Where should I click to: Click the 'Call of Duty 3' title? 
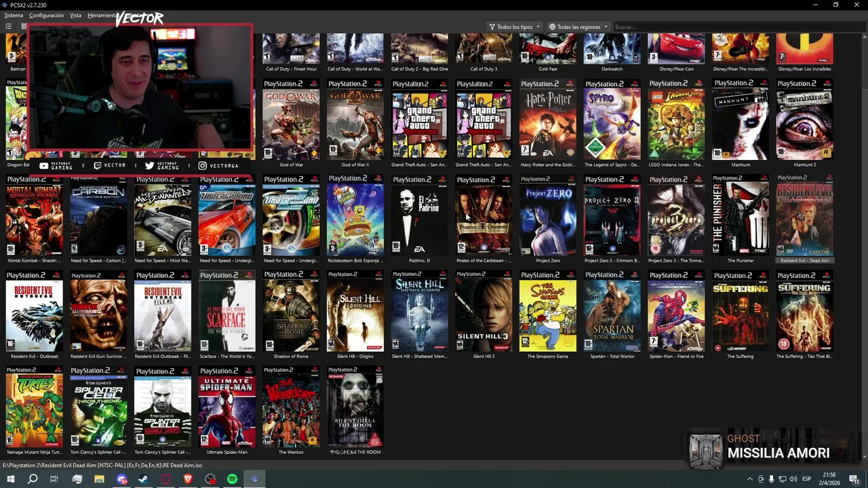tap(484, 69)
